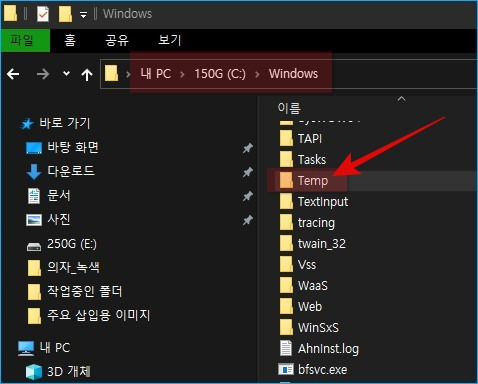This screenshot has width=478, height=384.
Task: Switch to the 공유 ribbon tab
Action: coord(117,40)
